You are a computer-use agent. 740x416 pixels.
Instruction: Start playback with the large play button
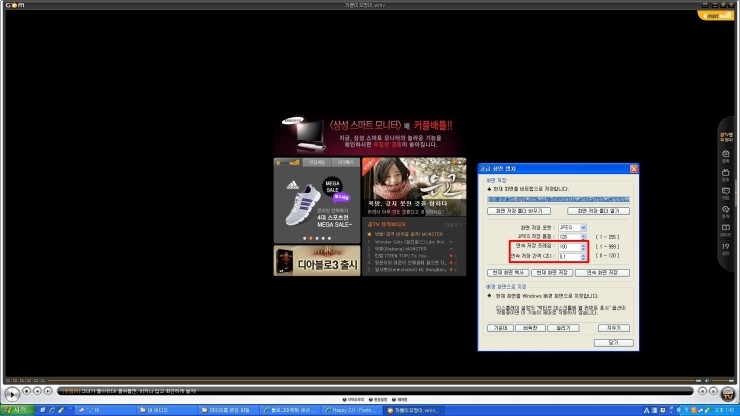(x=12, y=393)
